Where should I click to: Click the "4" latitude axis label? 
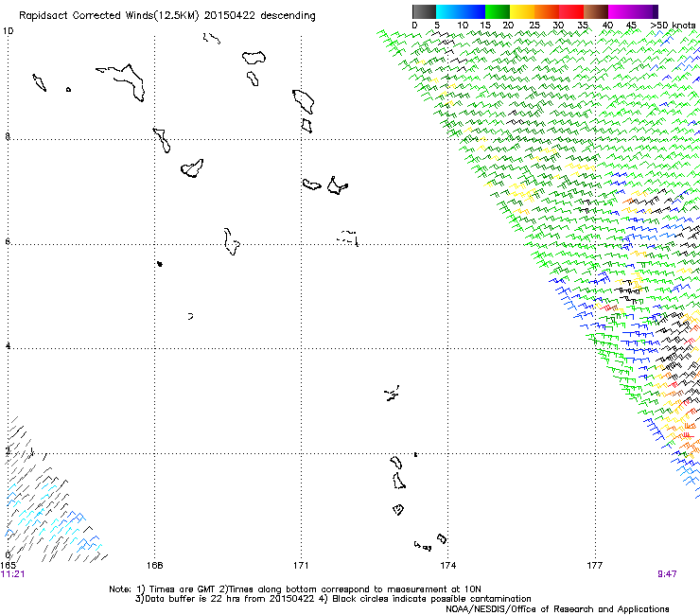click(8, 346)
